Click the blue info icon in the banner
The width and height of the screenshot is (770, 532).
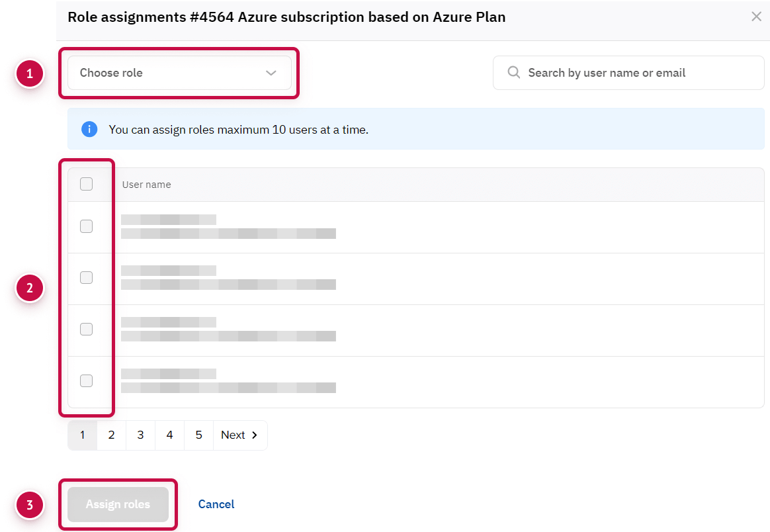coord(89,129)
